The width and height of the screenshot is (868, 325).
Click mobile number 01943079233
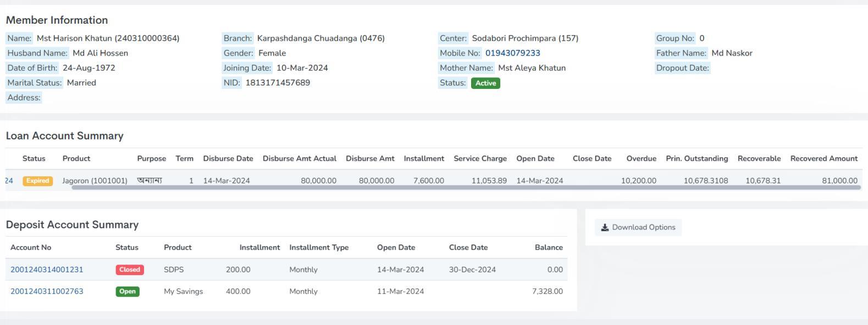512,53
